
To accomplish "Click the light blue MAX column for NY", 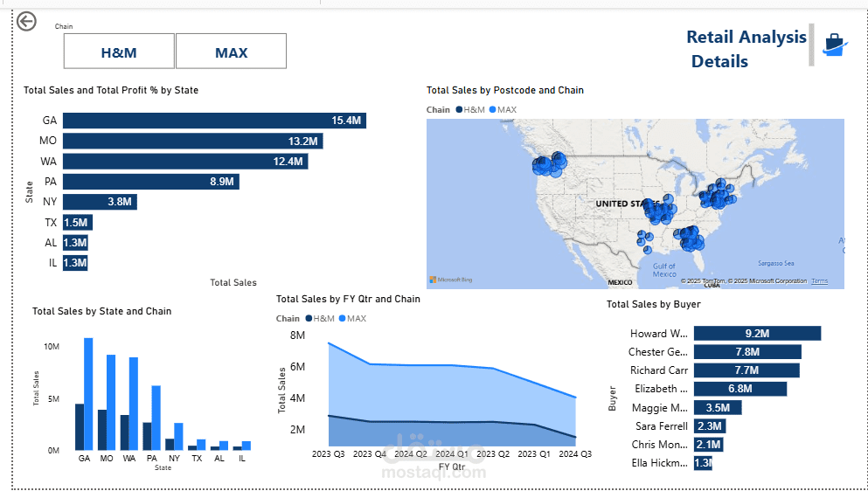I will tap(179, 436).
